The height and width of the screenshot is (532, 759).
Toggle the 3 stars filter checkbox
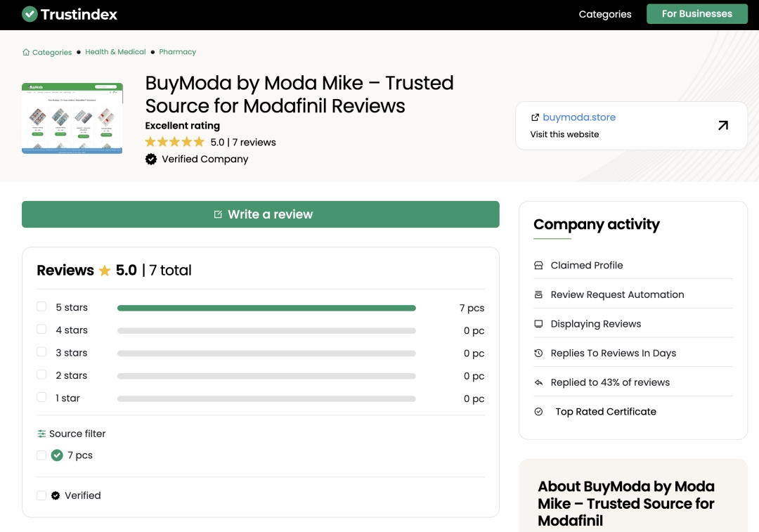coord(41,352)
